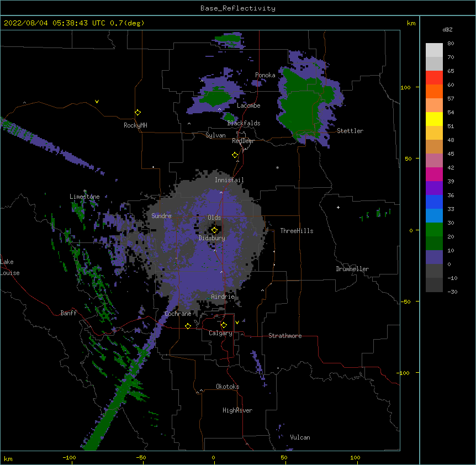Click the Innisfail town label
The width and height of the screenshot is (476, 465).
(x=229, y=180)
